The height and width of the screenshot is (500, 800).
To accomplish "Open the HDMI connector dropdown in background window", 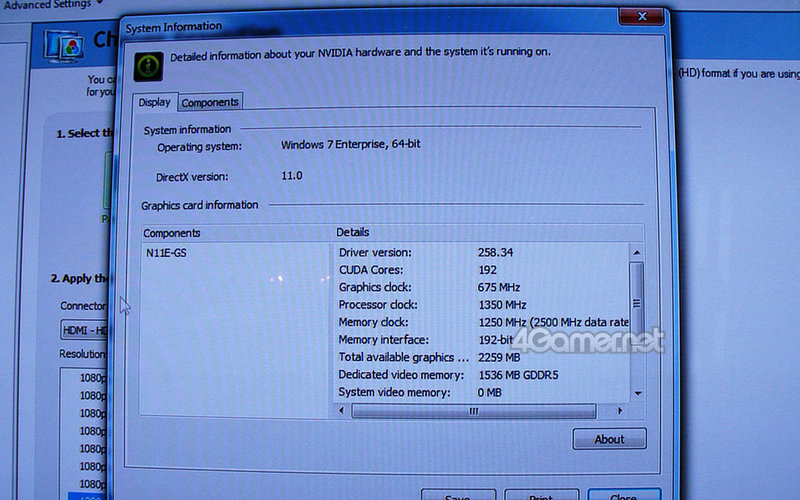I will (x=85, y=331).
